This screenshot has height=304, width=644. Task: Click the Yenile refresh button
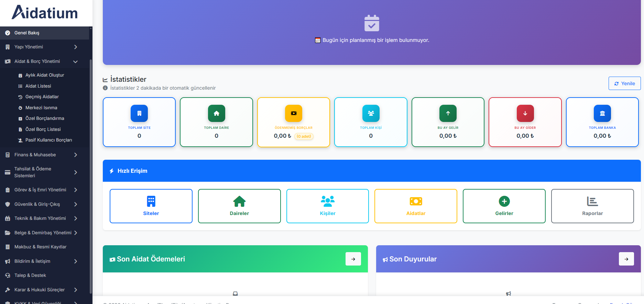[x=624, y=83]
